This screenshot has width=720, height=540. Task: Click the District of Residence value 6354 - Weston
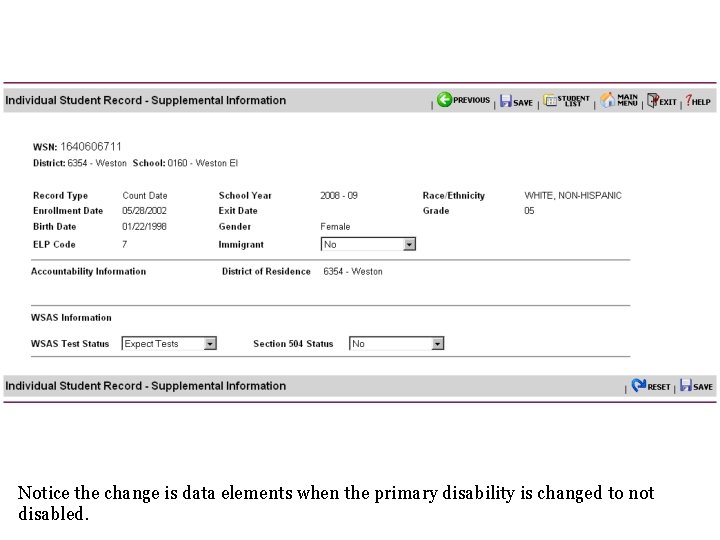click(x=353, y=271)
